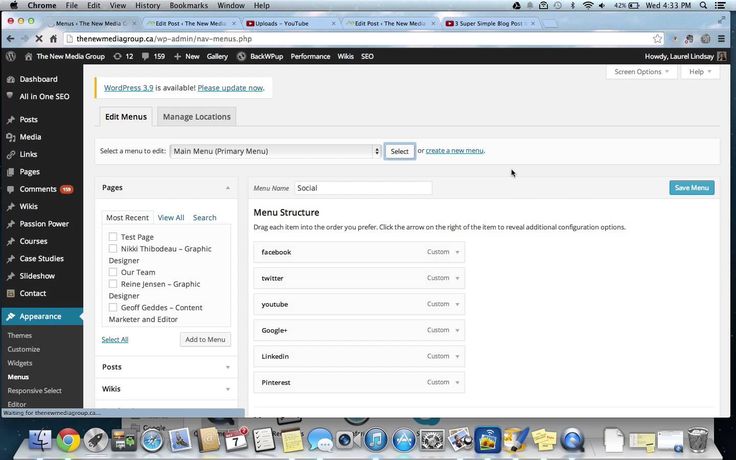Switch to the Manage Locations tab
Screen dimensions: 736x460
pos(197,117)
